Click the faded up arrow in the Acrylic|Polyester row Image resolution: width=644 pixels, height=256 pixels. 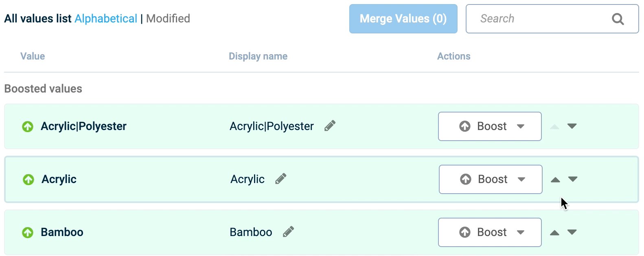pyautogui.click(x=554, y=127)
